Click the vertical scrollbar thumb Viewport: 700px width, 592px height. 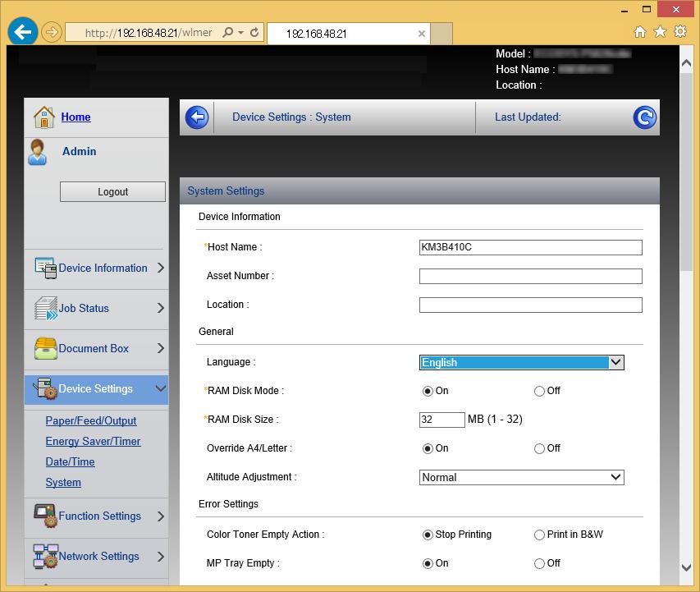686,172
